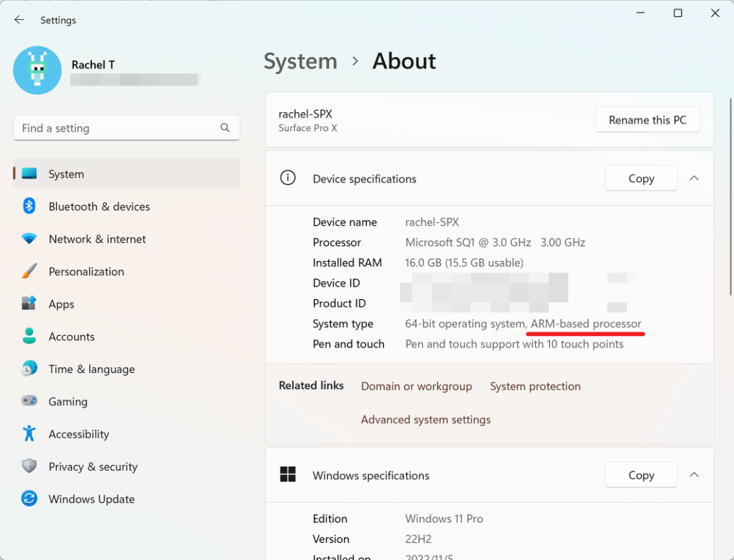Open Accounts settings

coord(71,336)
